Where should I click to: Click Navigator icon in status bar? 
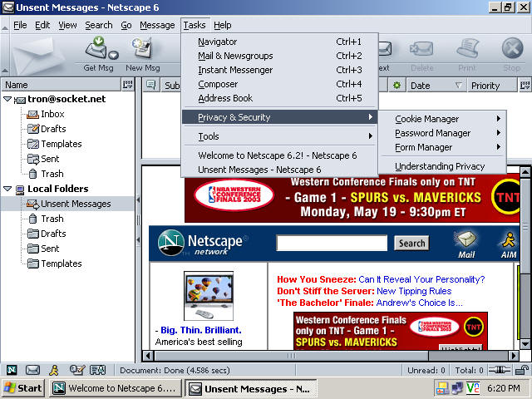[x=12, y=370]
